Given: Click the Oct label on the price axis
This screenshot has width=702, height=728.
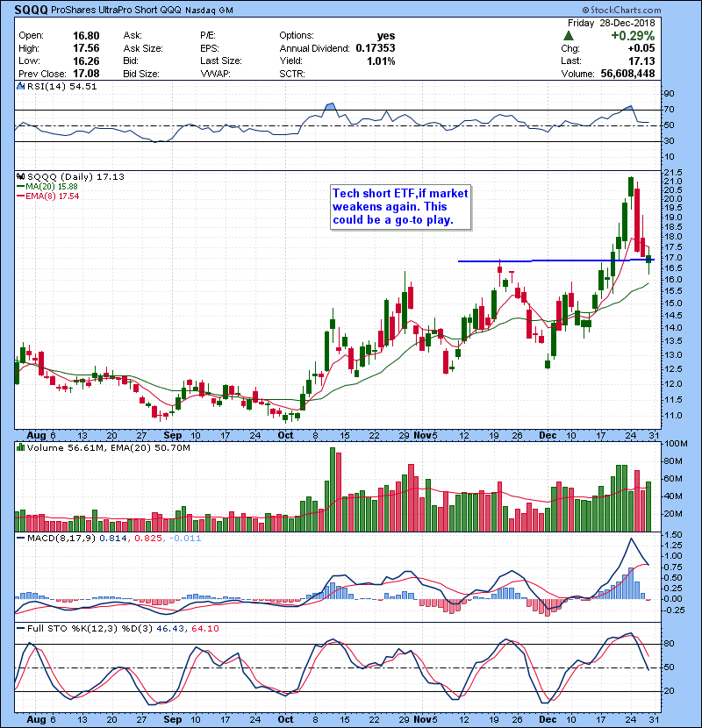Looking at the screenshot, I should (x=285, y=436).
